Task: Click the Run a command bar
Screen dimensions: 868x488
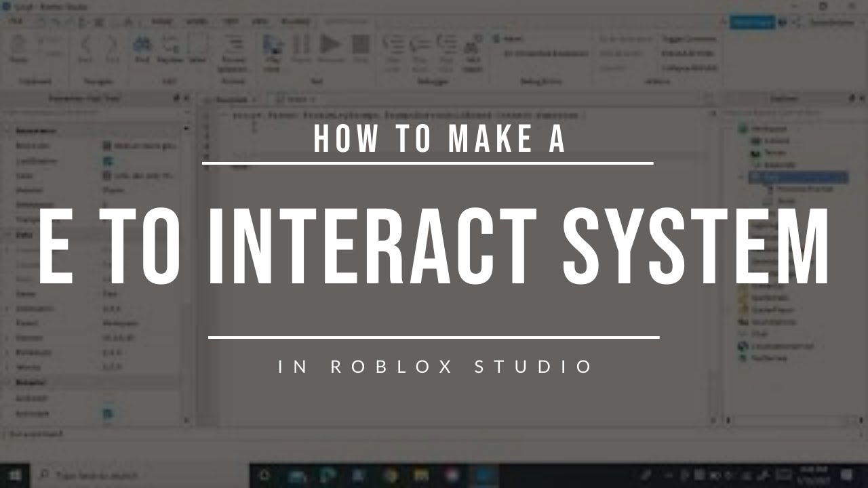Action: coord(434,434)
